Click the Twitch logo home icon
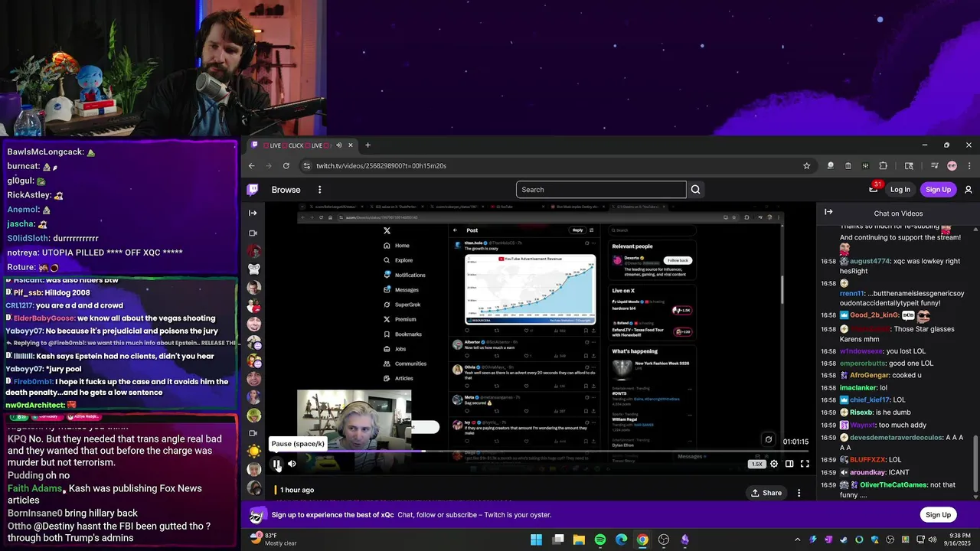The width and height of the screenshot is (980, 551). [253, 190]
